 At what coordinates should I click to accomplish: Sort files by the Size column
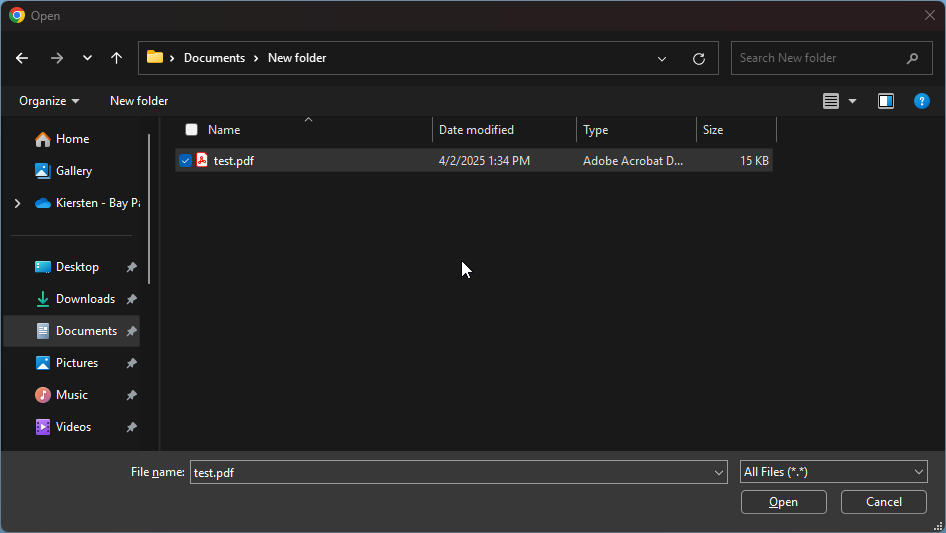[x=713, y=130]
